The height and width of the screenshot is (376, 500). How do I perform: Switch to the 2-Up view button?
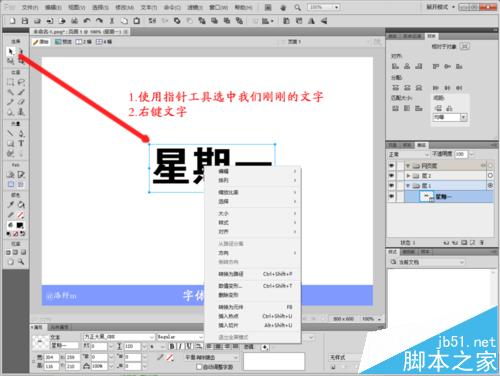coord(83,42)
